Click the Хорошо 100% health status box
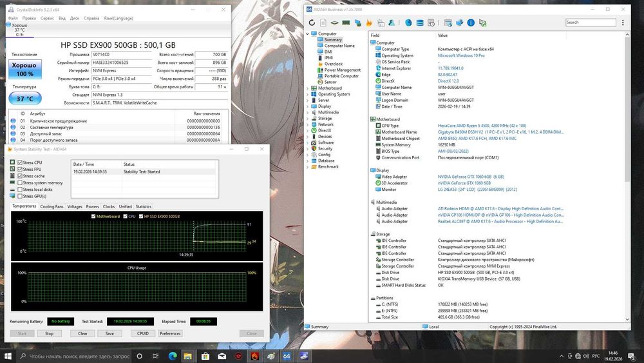The image size is (644, 363). tap(25, 70)
